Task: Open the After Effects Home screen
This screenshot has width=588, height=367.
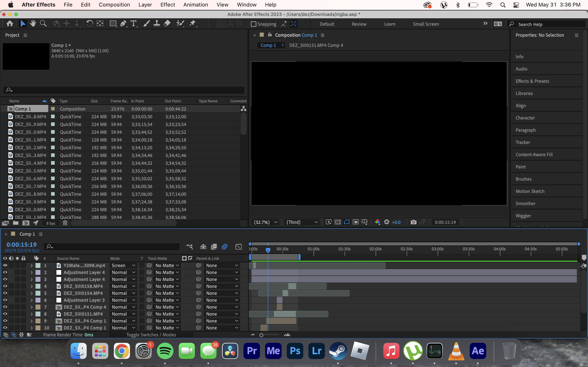Action: 10,23
